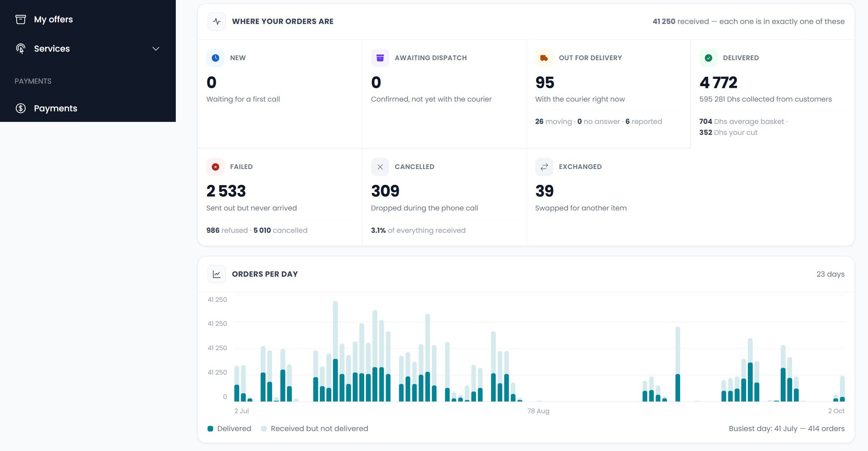Click the 2 533 failed count
Viewport: 868px width, 451px height.
(x=226, y=191)
